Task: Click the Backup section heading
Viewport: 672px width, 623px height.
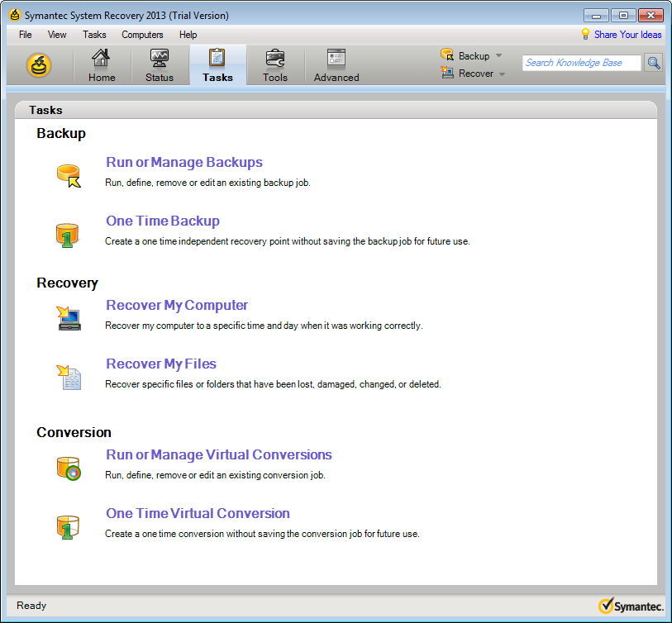Action: pos(61,133)
